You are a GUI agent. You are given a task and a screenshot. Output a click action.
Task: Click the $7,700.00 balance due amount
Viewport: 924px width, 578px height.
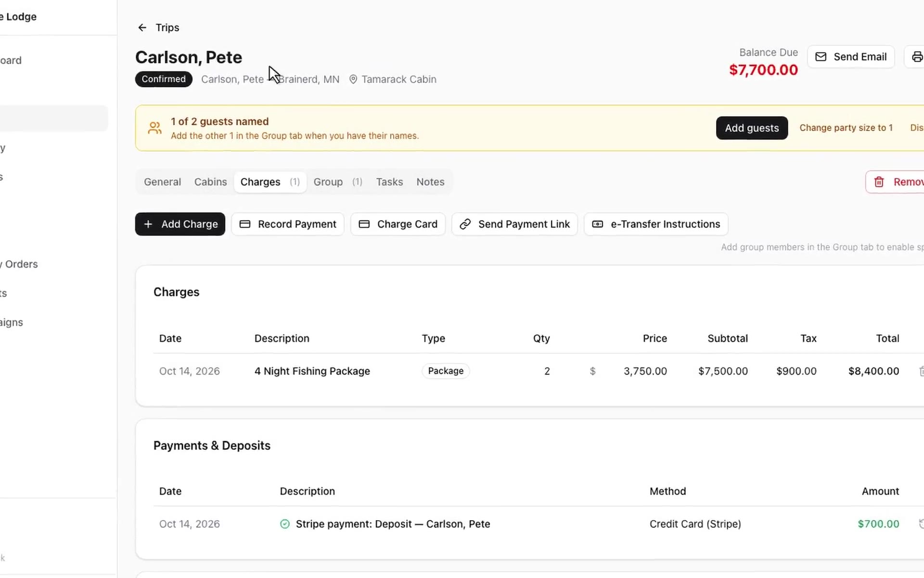[x=763, y=70]
